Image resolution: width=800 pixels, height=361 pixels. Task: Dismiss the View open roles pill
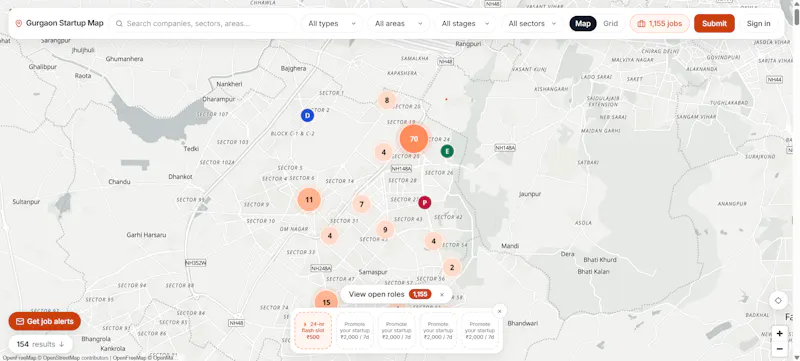[442, 295]
